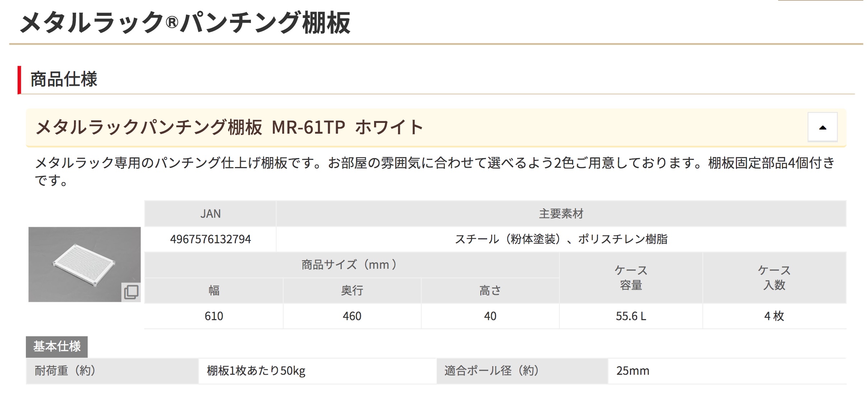This screenshot has width=868, height=401.
Task: Click the image gallery icon on thumbnail
Action: [131, 292]
